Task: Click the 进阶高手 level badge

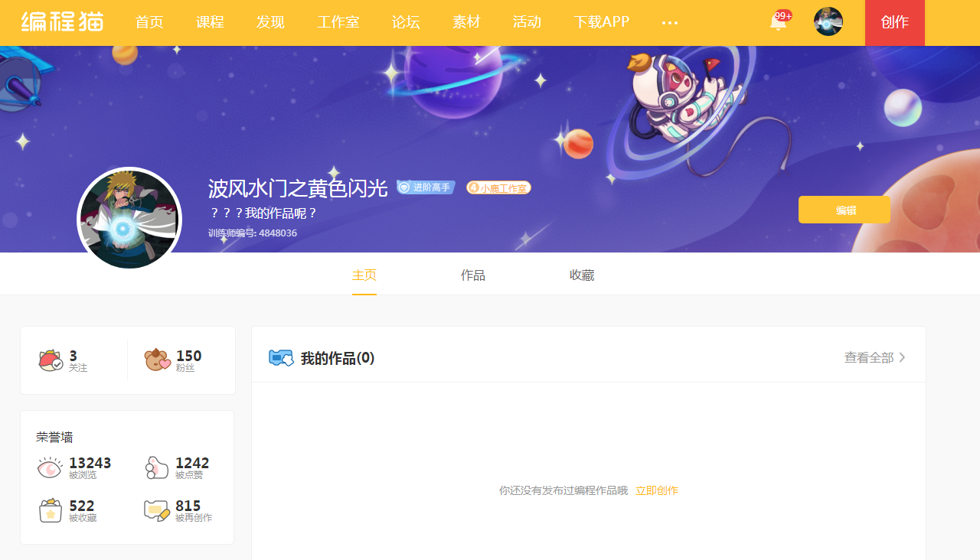Action: (x=426, y=187)
